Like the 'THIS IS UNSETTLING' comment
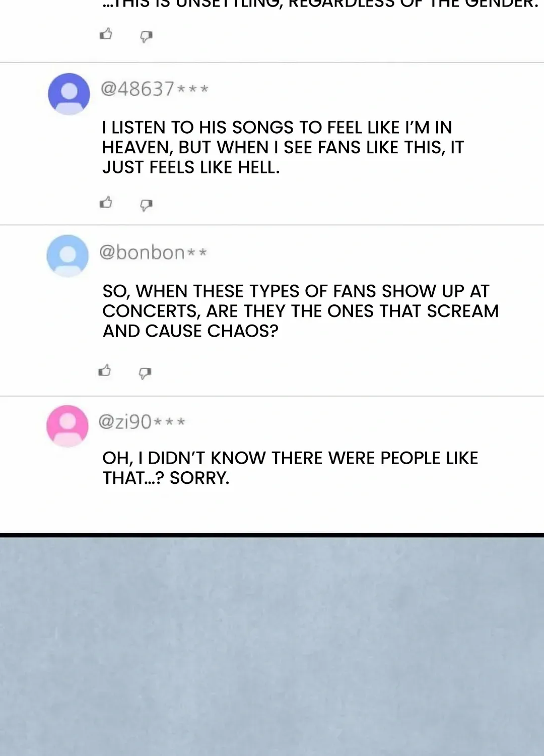This screenshot has height=756, width=544. 106,34
